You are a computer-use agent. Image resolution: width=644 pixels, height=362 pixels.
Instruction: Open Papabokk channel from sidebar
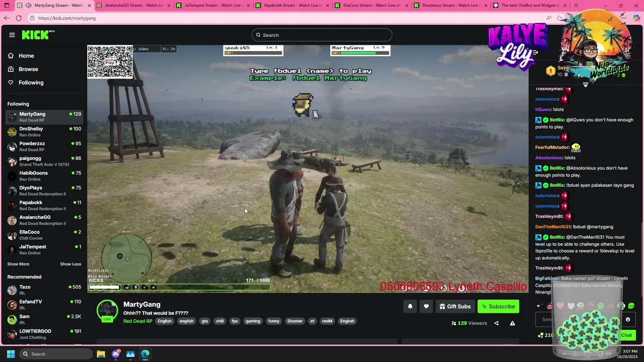click(x=44, y=205)
